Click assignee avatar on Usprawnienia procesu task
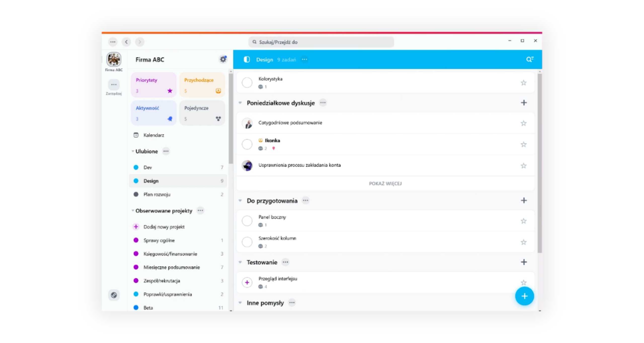This screenshot has width=644, height=343. [x=247, y=165]
